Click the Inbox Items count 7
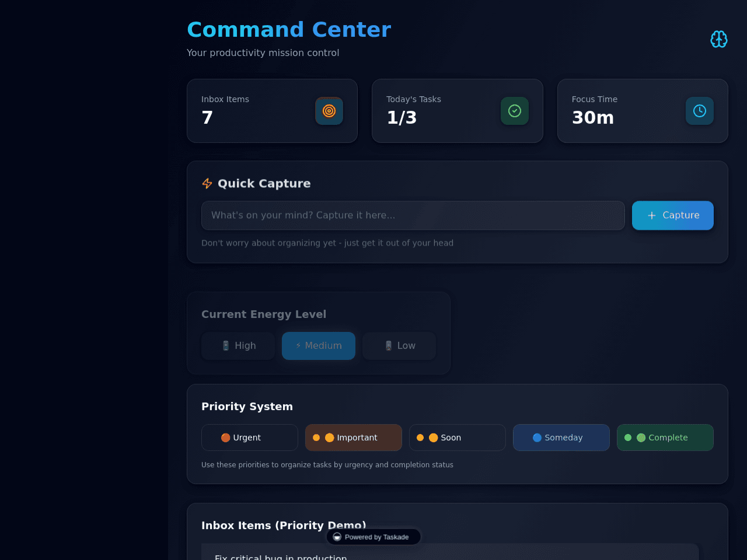The height and width of the screenshot is (560, 747). pyautogui.click(x=207, y=118)
